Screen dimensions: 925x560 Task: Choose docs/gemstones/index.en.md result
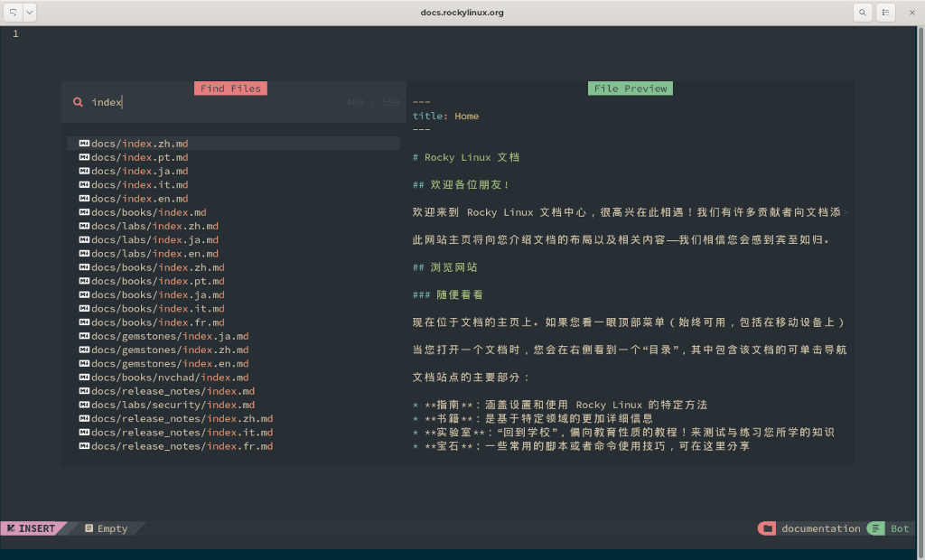pos(170,364)
